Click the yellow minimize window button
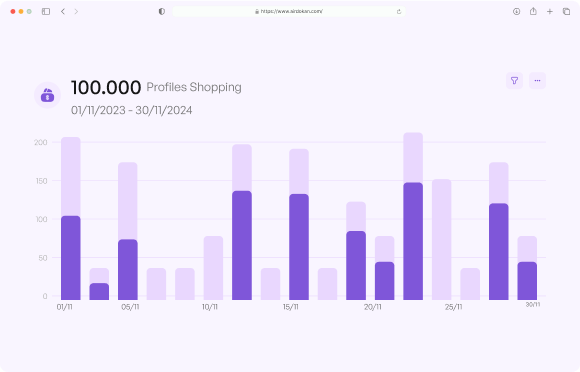 (21, 11)
